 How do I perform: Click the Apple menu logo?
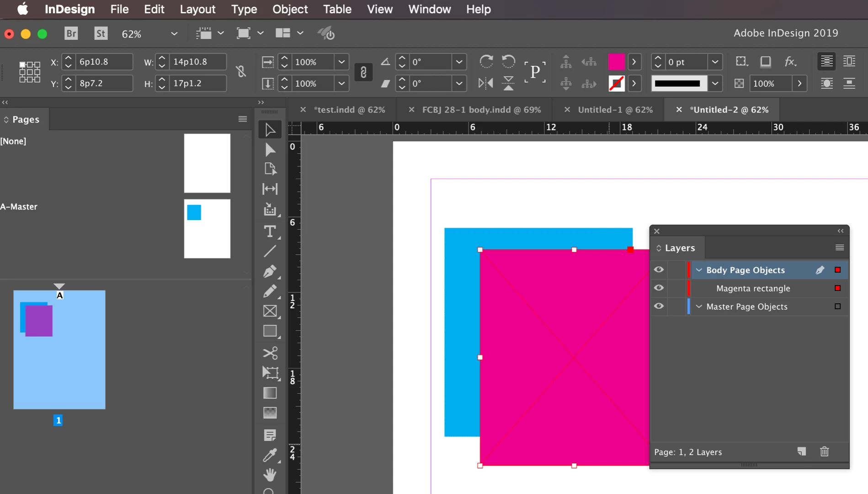coord(22,9)
